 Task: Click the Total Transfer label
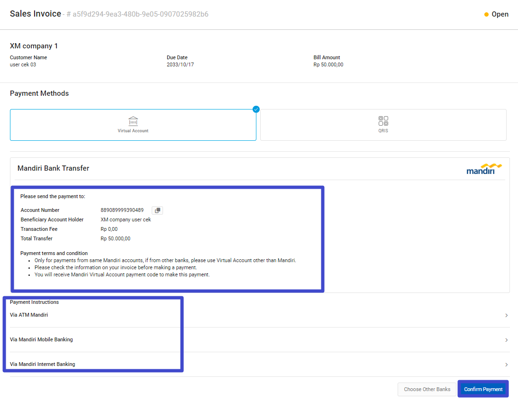pyautogui.click(x=36, y=238)
